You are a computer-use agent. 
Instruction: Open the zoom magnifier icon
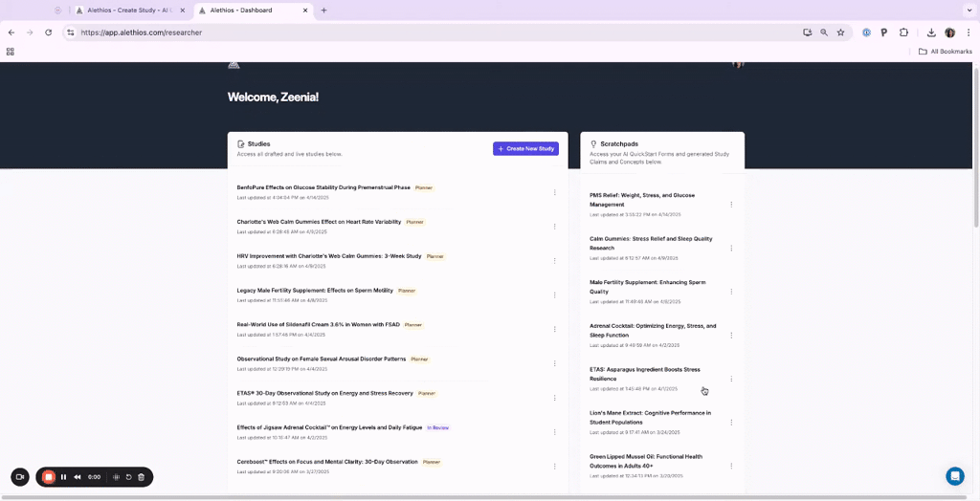[824, 33]
